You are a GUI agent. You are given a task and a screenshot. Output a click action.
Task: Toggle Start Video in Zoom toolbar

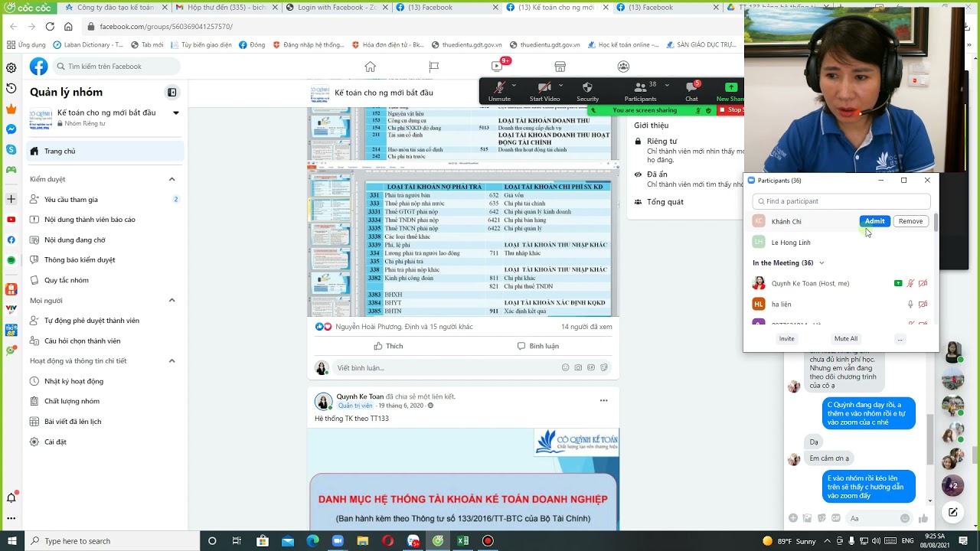(x=544, y=91)
